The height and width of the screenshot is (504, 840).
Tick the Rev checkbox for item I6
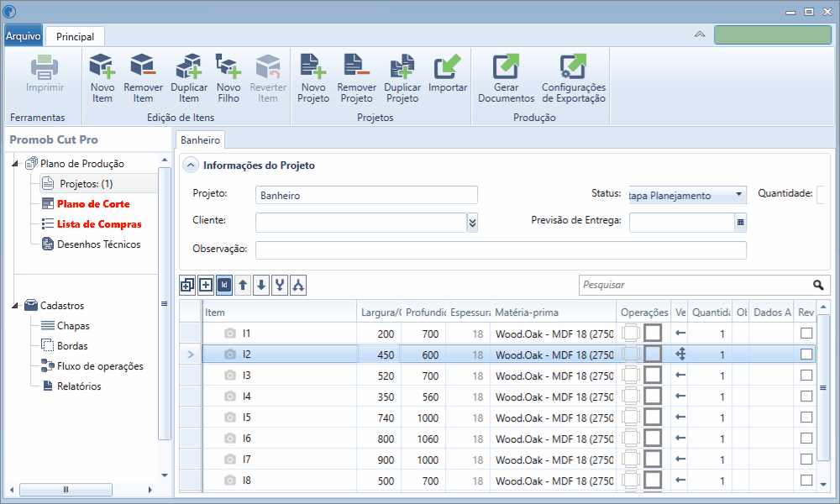click(x=806, y=438)
